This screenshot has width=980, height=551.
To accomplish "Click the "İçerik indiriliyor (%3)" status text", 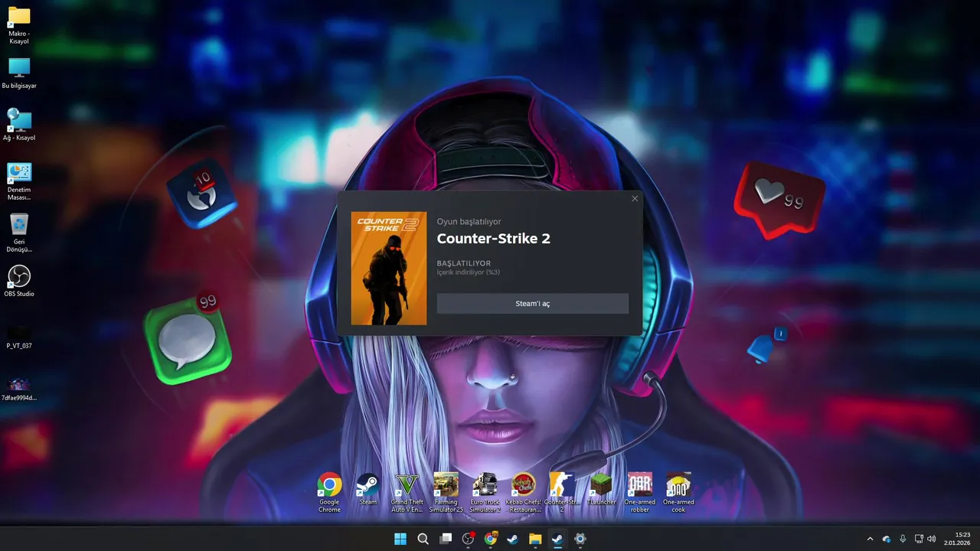I will (x=468, y=272).
